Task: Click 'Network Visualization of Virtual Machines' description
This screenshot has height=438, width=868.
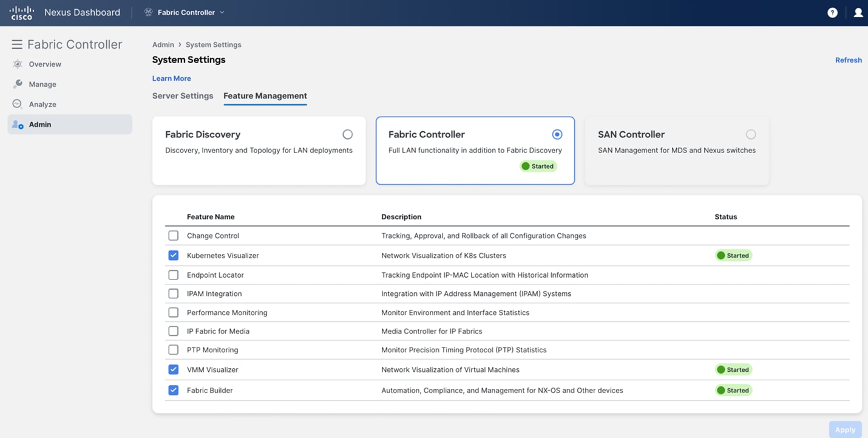Action: coord(450,369)
